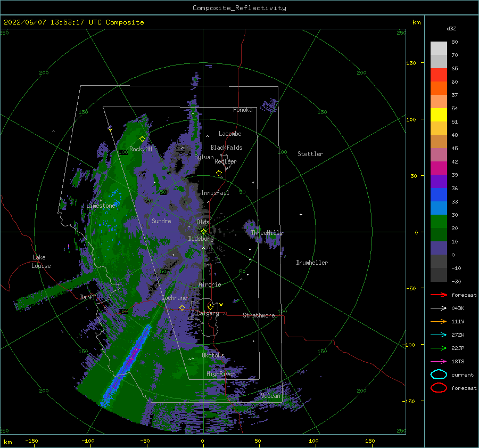Select the blue 33-36 dBZ swatch
Image resolution: width=479 pixels, height=448 pixels.
(x=439, y=195)
